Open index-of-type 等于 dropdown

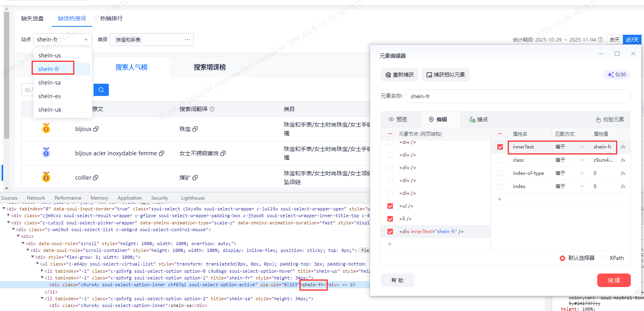coord(570,173)
